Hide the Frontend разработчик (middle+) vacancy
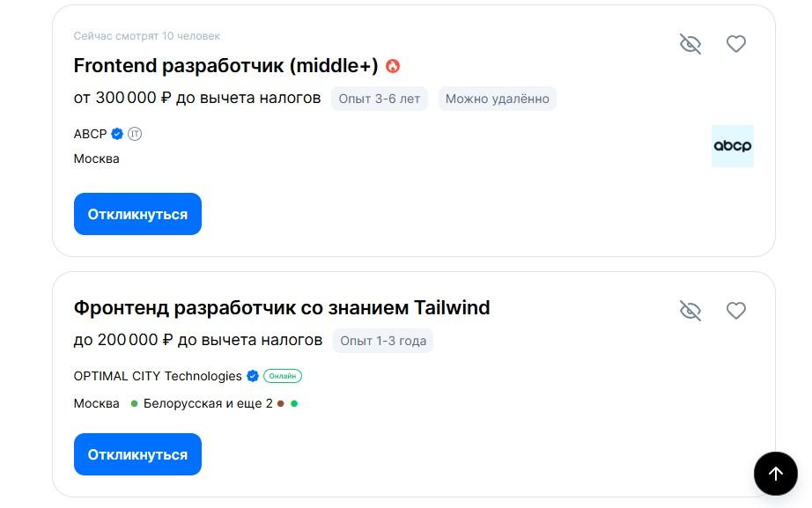812x508 pixels. pyautogui.click(x=690, y=43)
